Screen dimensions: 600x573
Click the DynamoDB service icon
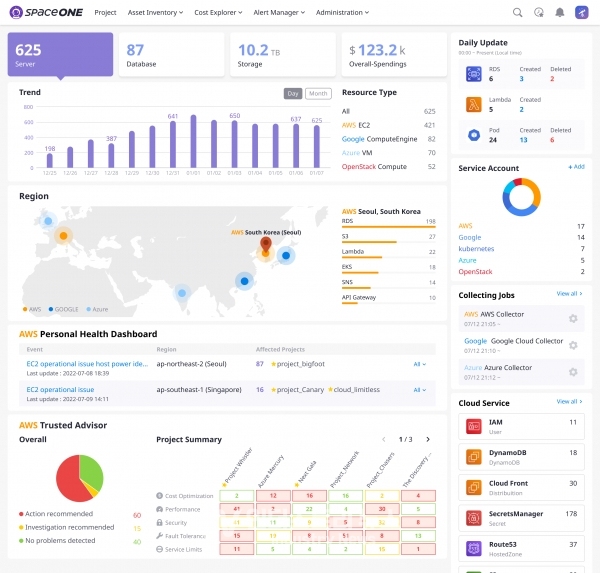(x=474, y=457)
